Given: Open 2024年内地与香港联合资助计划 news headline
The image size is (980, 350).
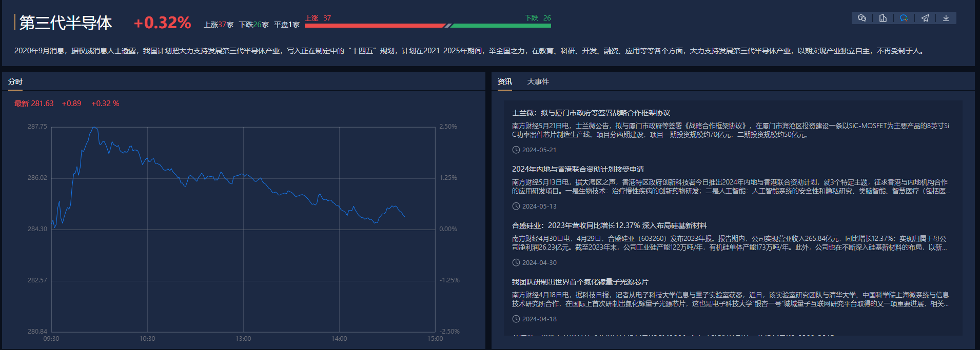Looking at the screenshot, I should click(x=578, y=169).
